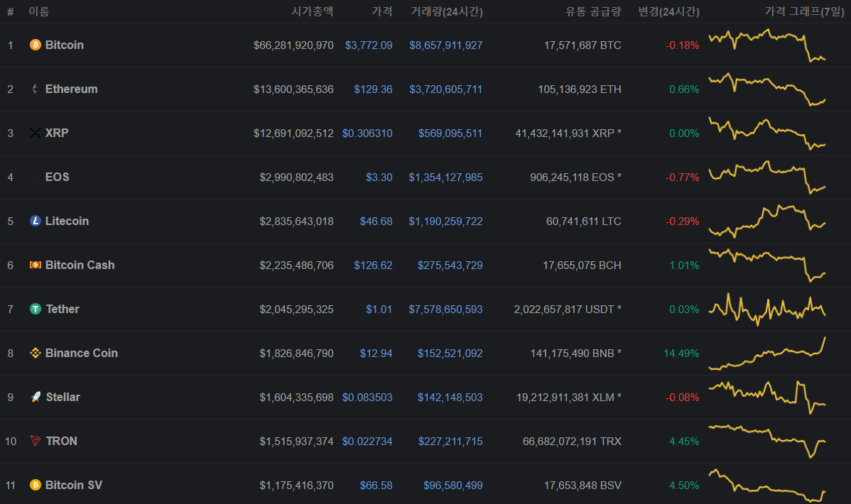
Task: Open Stellar 7-day price graph
Action: pos(767,397)
